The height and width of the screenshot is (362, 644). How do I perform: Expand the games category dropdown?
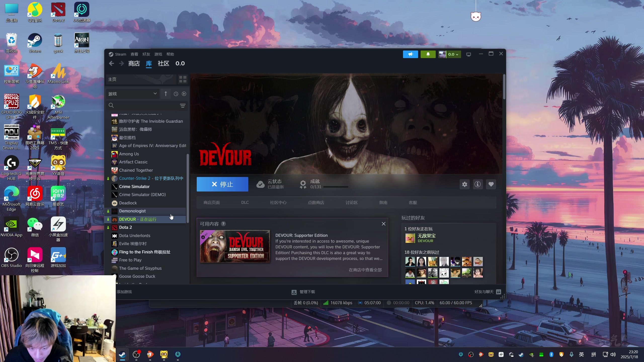[x=133, y=94]
